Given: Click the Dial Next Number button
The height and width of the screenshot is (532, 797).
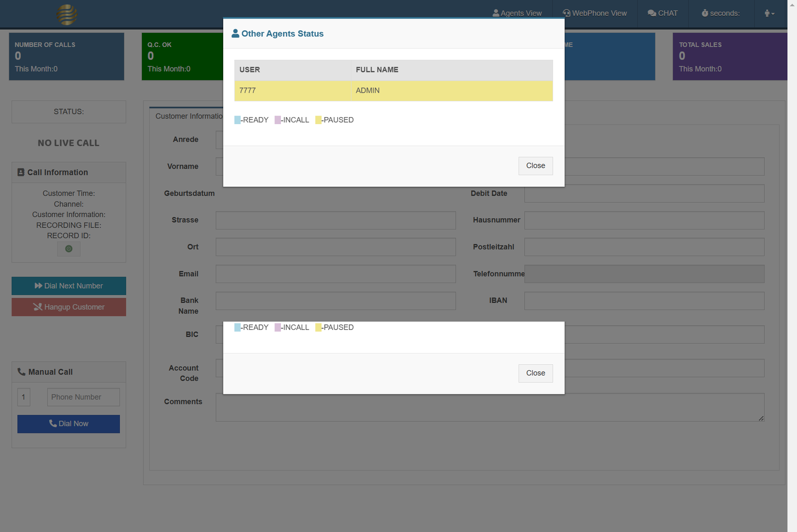Looking at the screenshot, I should pos(69,286).
